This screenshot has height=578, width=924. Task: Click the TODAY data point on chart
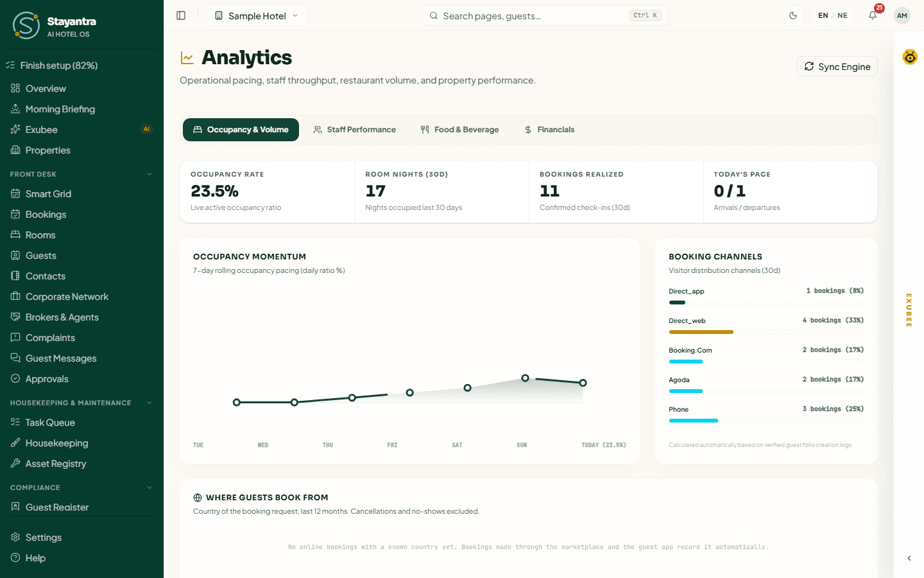click(583, 383)
